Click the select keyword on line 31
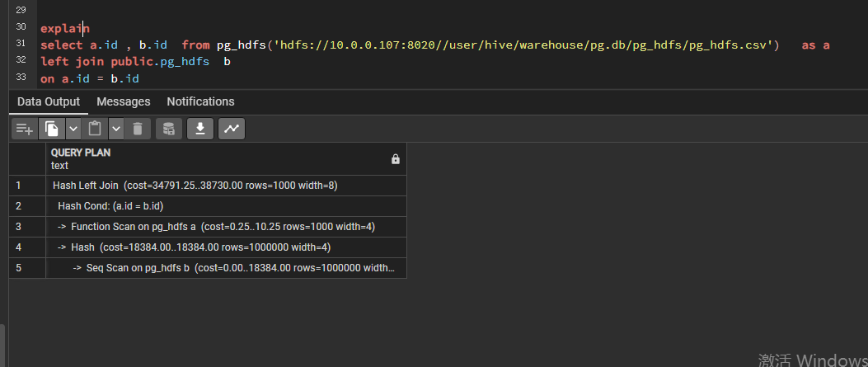This screenshot has height=367, width=868. 62,45
